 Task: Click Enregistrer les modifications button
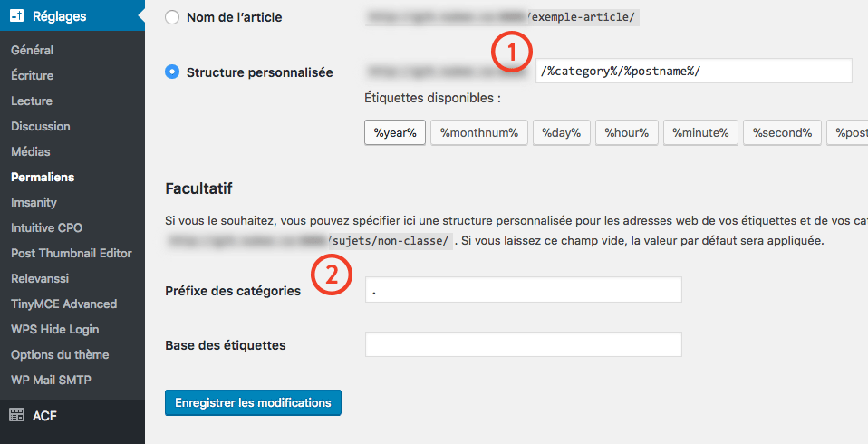coord(253,402)
